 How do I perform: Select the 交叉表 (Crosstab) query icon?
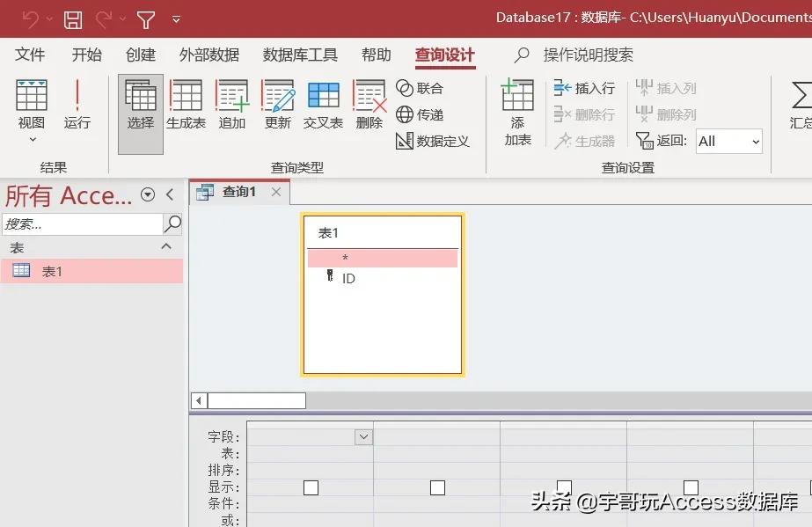323,106
